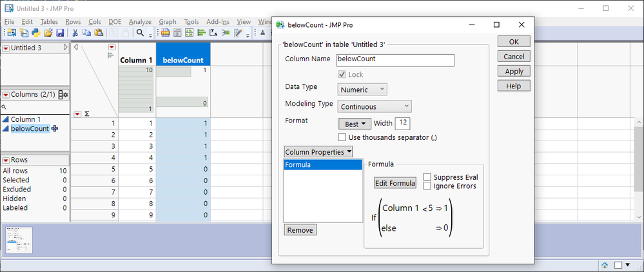Click the Sigma summary icon in table corner
644x272 pixels.
(86, 114)
